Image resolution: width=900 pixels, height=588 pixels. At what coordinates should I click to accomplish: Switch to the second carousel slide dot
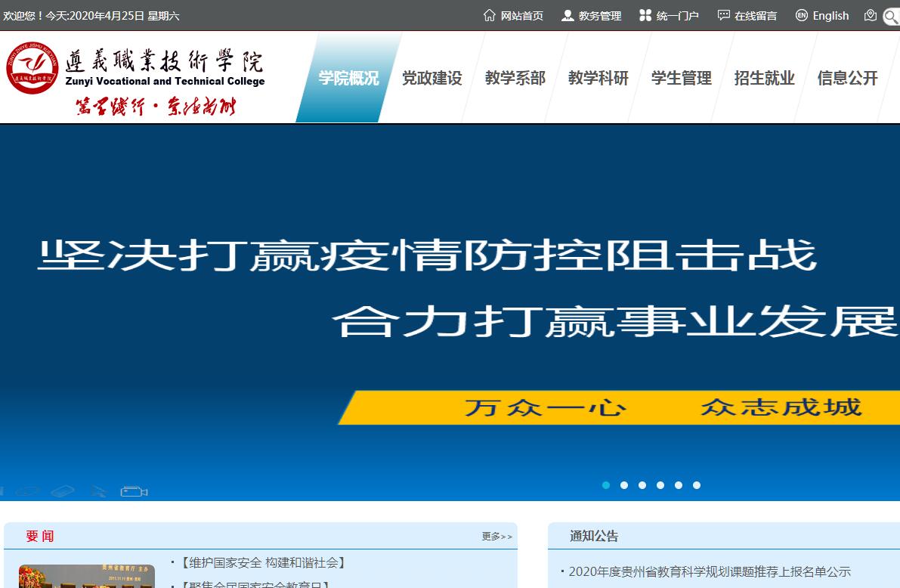point(624,485)
